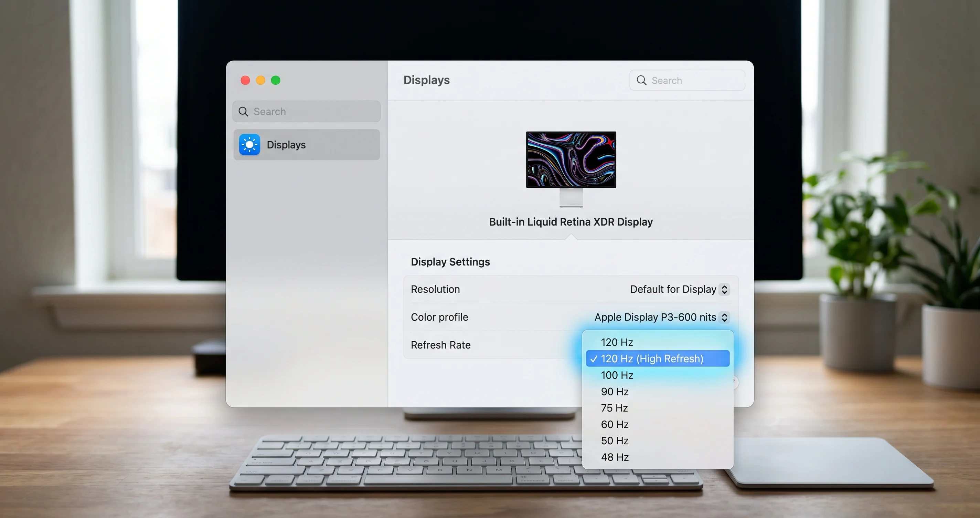The width and height of the screenshot is (980, 518).
Task: Choose 100 Hz refresh rate
Action: pyautogui.click(x=657, y=375)
